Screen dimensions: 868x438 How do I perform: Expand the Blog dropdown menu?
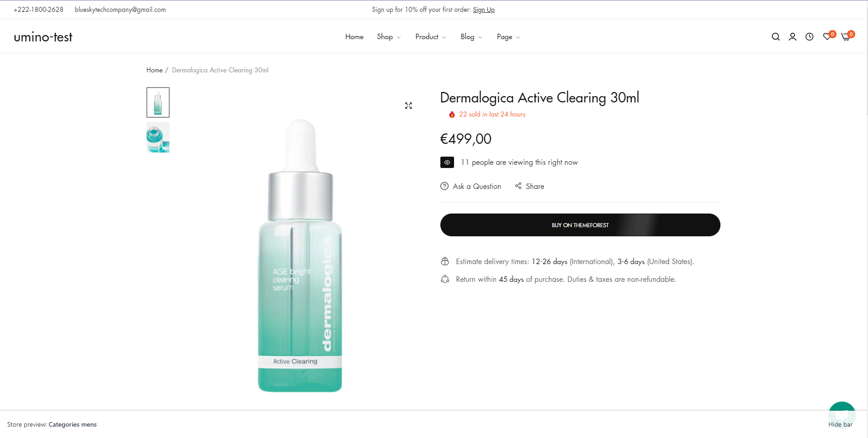click(x=471, y=37)
